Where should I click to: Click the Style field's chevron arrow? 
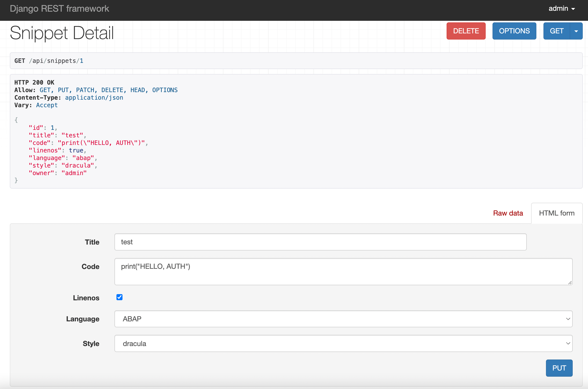(x=568, y=343)
